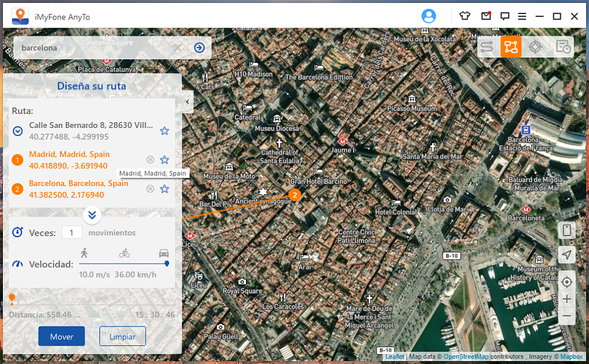Click the Picasso Museum map icon
Image resolution: width=589 pixels, height=364 pixels.
click(412, 99)
